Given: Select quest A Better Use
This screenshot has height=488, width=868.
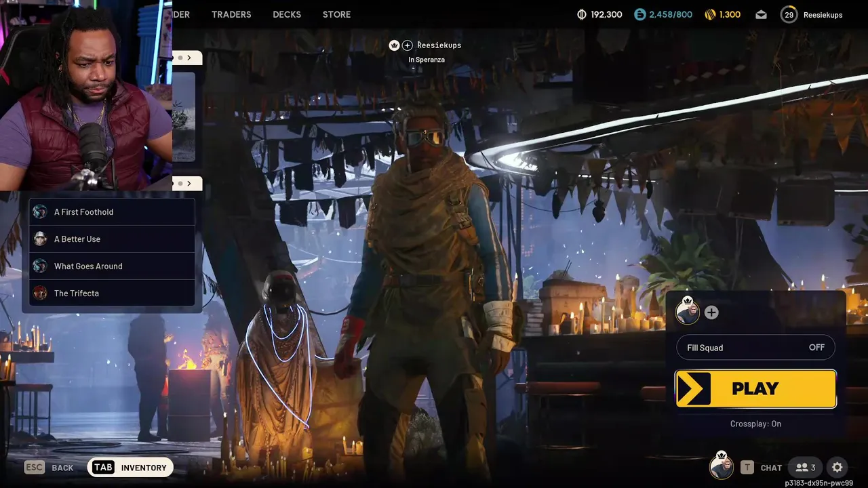Looking at the screenshot, I should click(112, 239).
